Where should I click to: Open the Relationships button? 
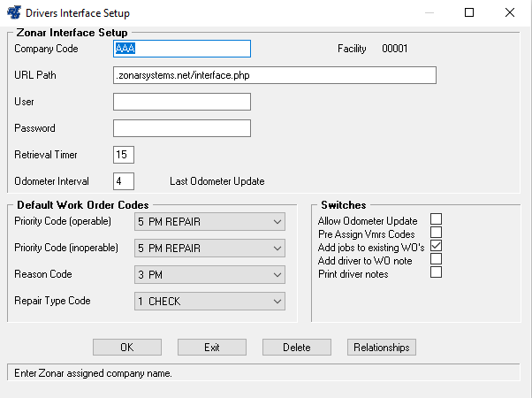pos(382,348)
